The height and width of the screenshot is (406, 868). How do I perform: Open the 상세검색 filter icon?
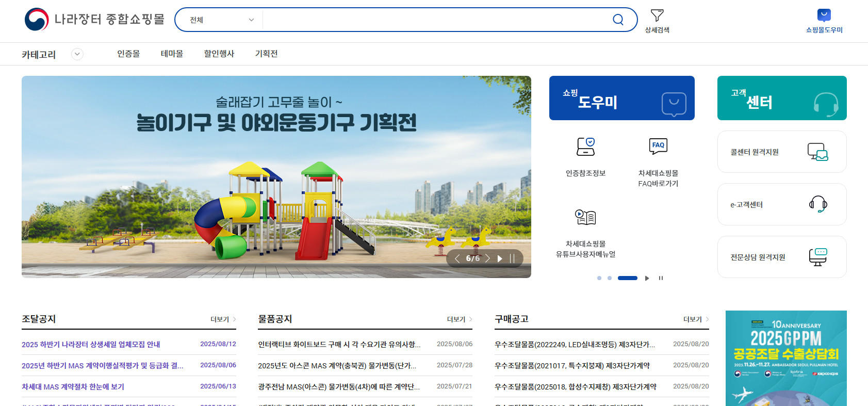tap(657, 15)
